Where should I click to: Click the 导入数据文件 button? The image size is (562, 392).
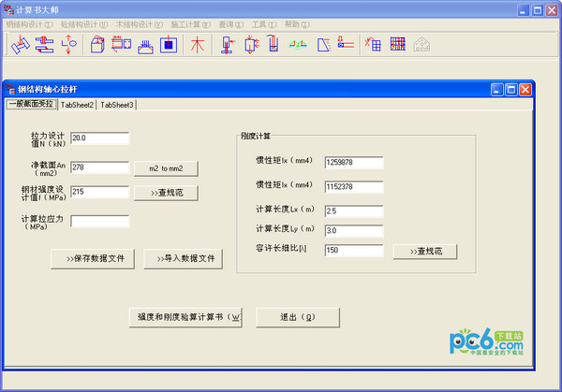pyautogui.click(x=184, y=258)
